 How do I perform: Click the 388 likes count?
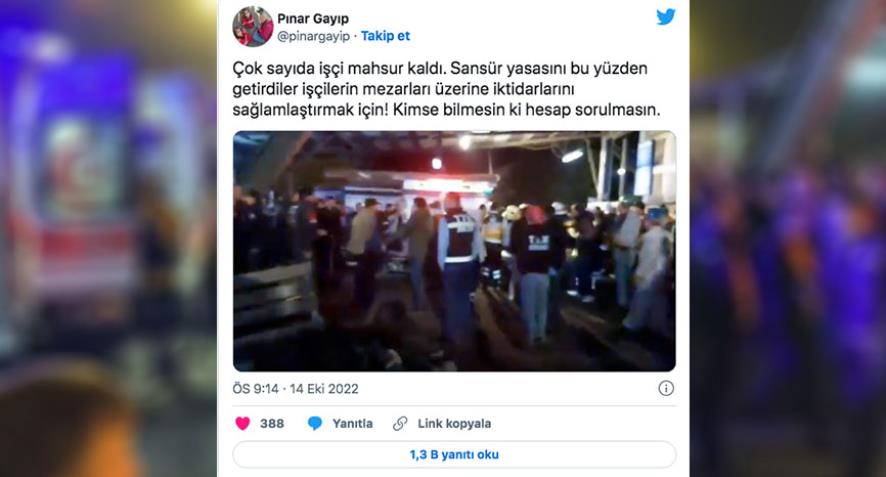(x=272, y=423)
